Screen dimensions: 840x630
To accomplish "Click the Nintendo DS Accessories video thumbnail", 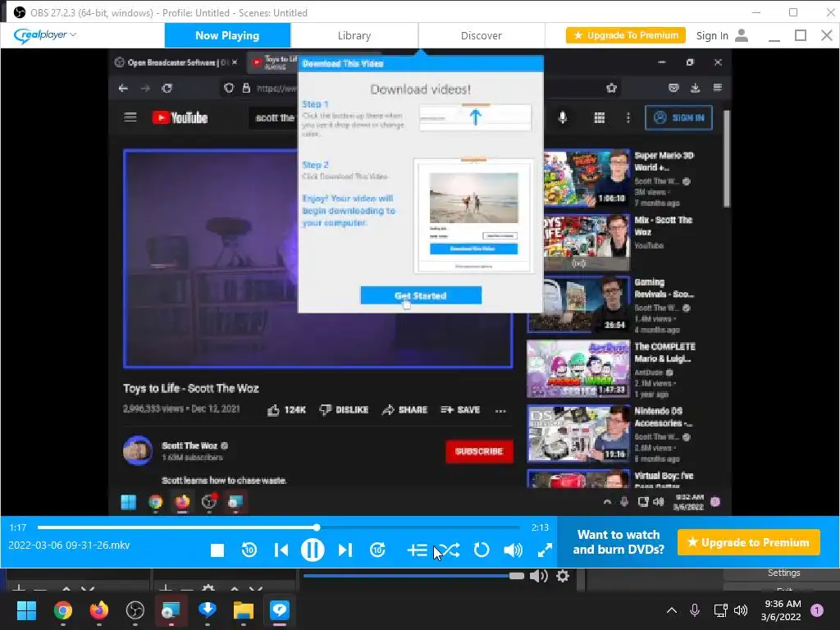I will (x=578, y=434).
